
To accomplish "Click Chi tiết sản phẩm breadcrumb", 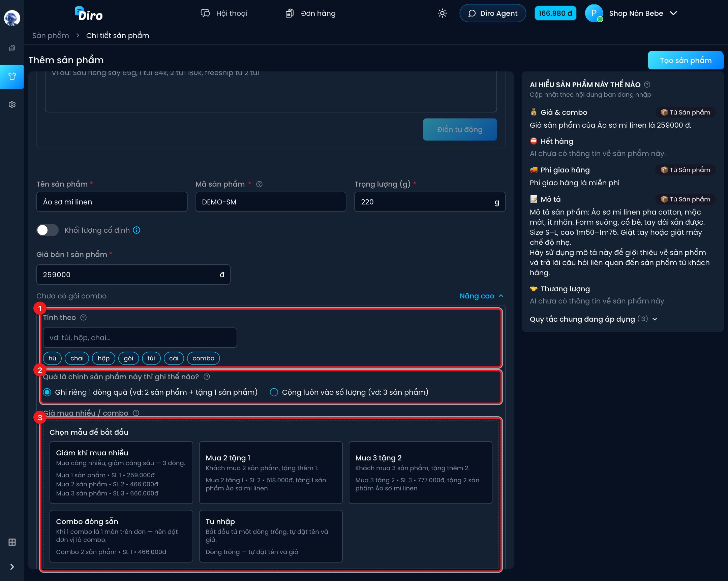I will [118, 35].
